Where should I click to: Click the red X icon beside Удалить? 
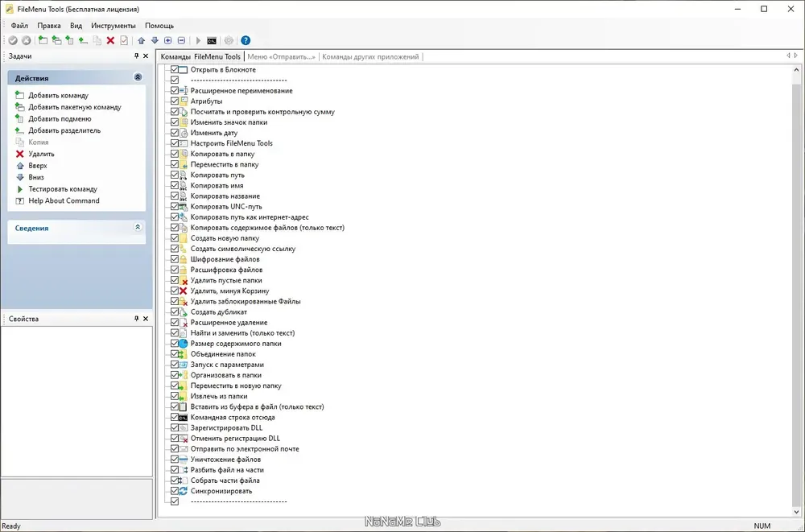(x=20, y=154)
